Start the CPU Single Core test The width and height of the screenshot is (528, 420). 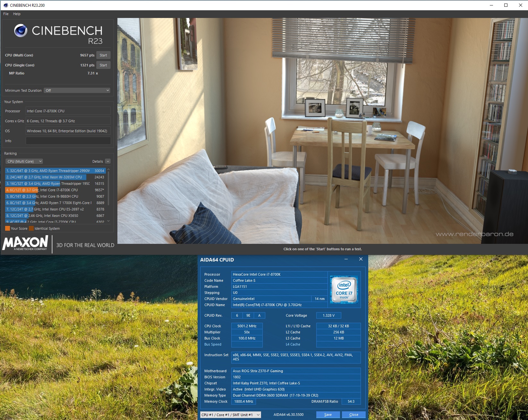pyautogui.click(x=103, y=65)
